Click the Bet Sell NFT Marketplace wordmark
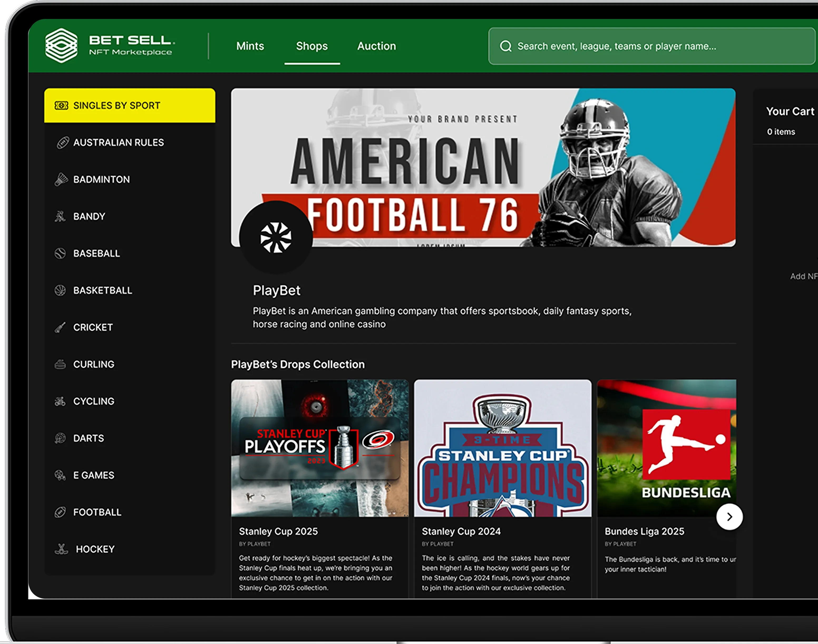818x644 pixels. [132, 45]
